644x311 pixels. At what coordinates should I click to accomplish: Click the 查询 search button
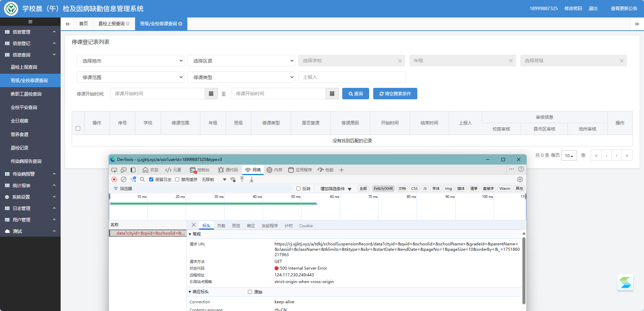(x=355, y=94)
